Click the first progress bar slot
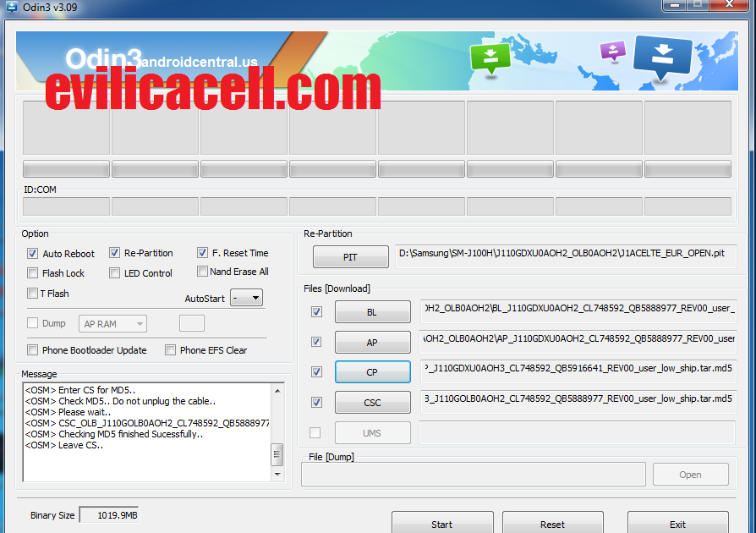Screen dimensions: 756x533 pyautogui.click(x=67, y=169)
